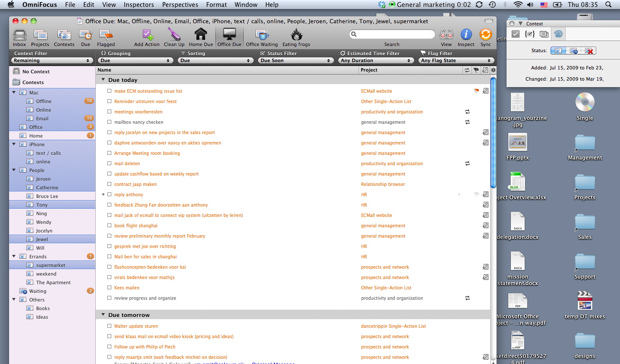Open Flag Filter Any Flag State dropdown
This screenshot has width=620, height=364.
point(456,60)
